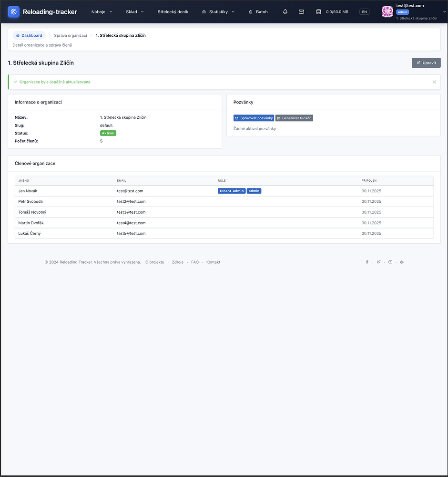448x477 pixels.
Task: Click the Upravit button
Action: point(426,62)
